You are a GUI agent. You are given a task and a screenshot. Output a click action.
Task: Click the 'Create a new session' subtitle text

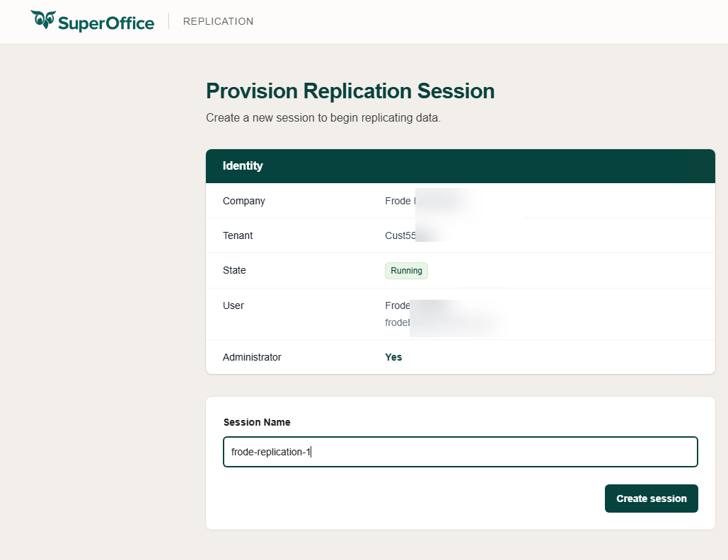pyautogui.click(x=323, y=117)
